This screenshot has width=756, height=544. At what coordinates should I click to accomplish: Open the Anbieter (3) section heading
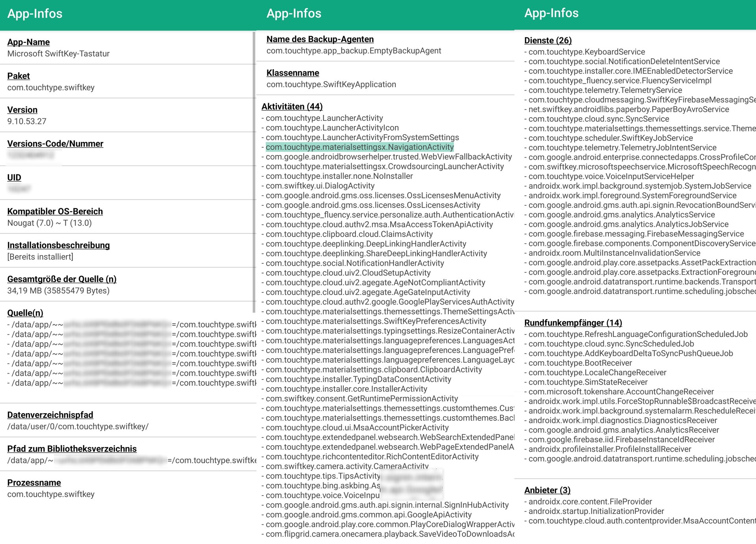(x=547, y=490)
